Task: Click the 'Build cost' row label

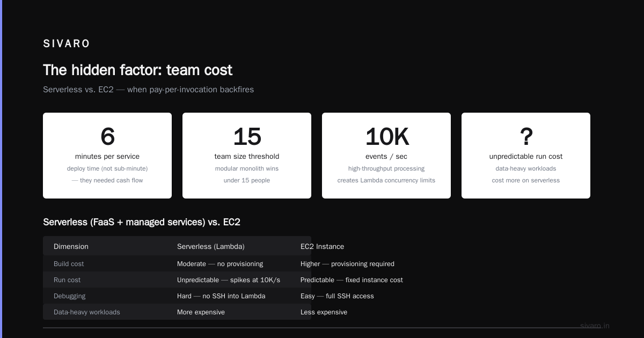Action: [69, 264]
